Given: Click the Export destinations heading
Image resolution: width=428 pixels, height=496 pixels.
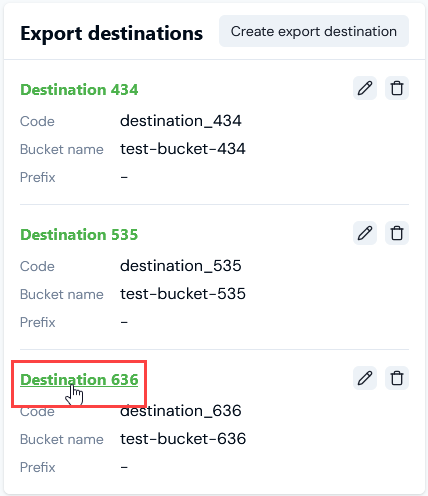Looking at the screenshot, I should pyautogui.click(x=111, y=33).
